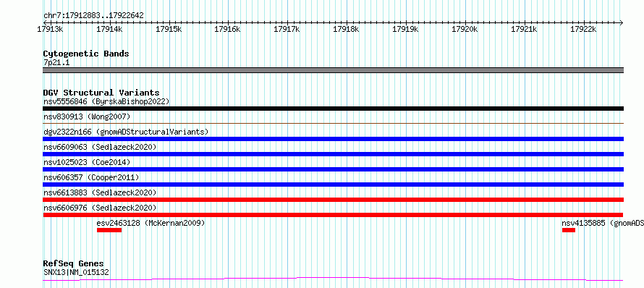644x288 pixels.
Task: Click the 17913k ruler tick label
Action: pos(50,29)
